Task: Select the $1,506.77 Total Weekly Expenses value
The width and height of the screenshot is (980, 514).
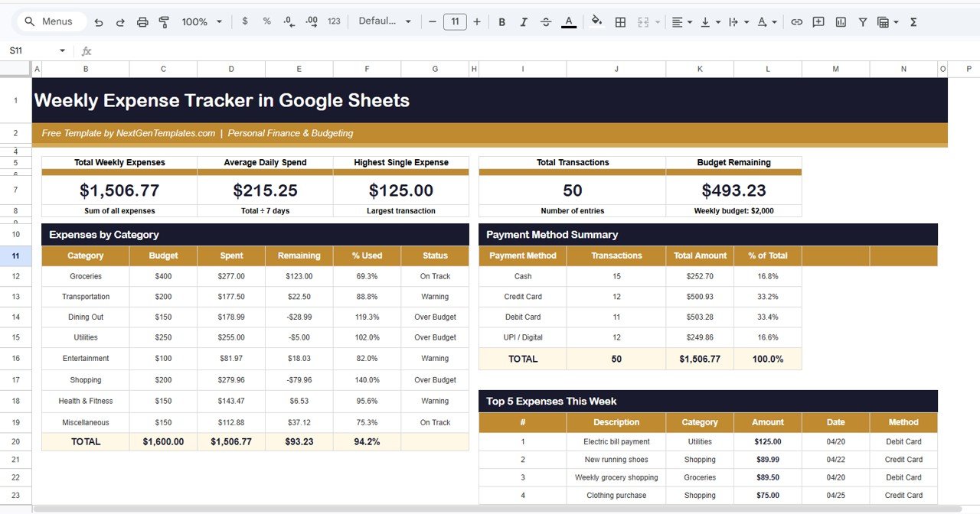Action: 119,190
